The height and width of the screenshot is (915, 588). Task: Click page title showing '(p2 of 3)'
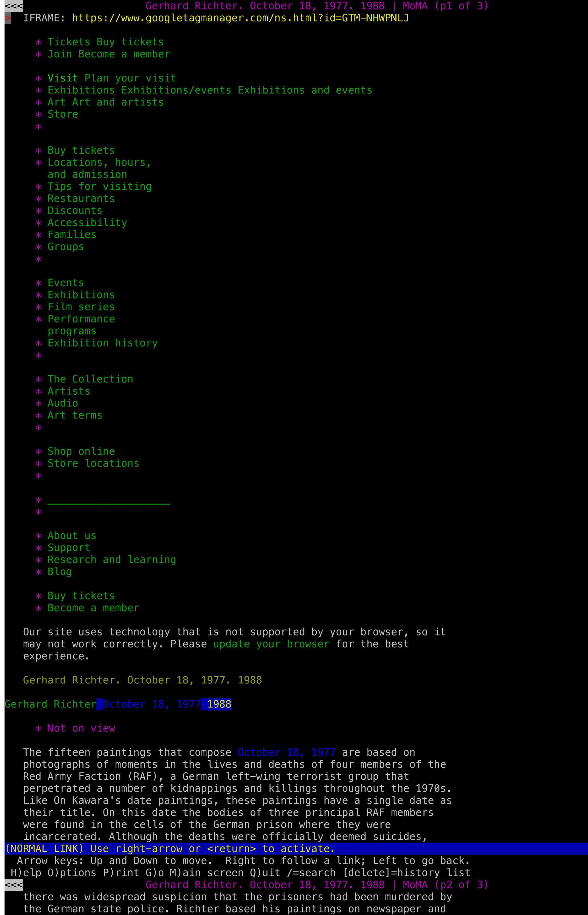pos(317,885)
